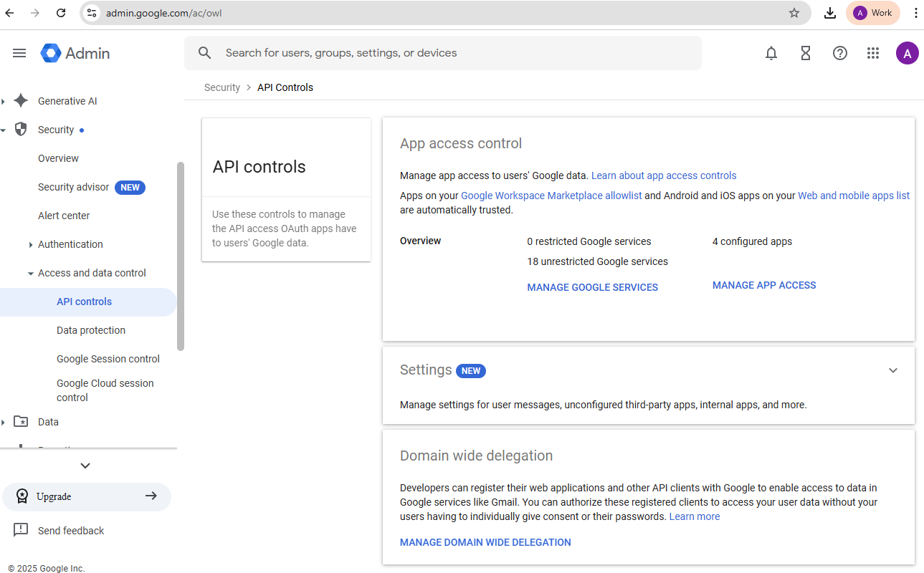Open Security Overview in sidebar
Screen dimensions: 924x573
coord(58,158)
